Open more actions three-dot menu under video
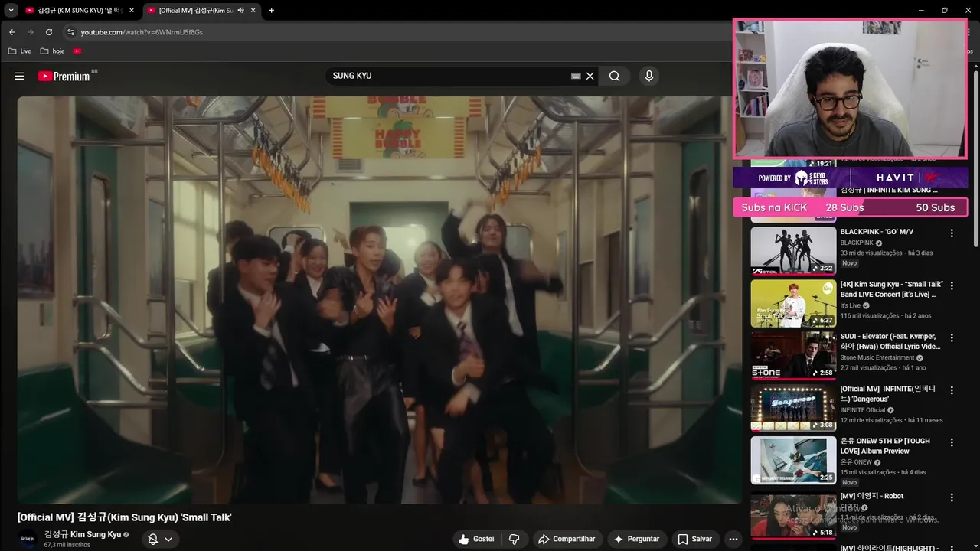Screen dimensions: 980x551 (x=733, y=539)
